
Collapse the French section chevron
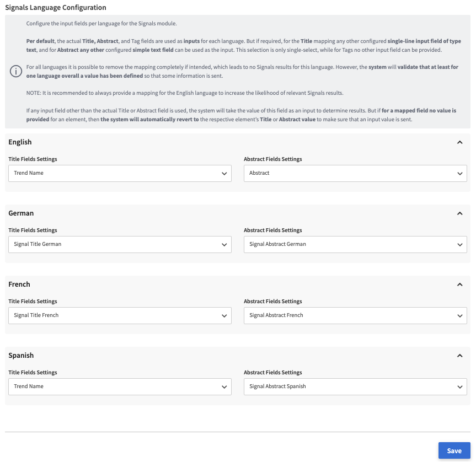(x=459, y=284)
